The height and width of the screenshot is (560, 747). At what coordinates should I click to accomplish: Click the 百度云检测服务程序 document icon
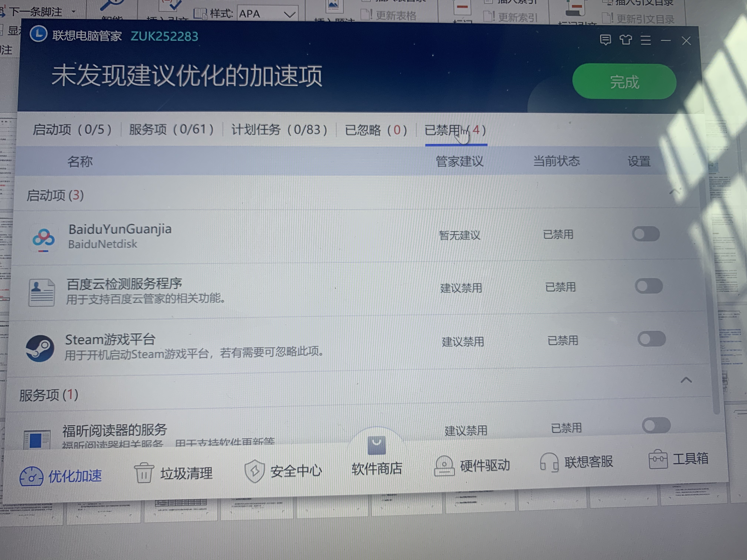point(41,292)
